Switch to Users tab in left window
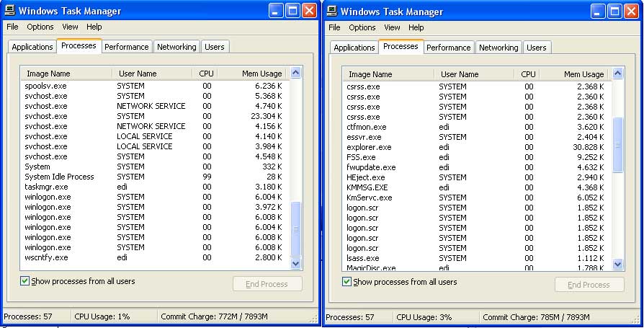Image resolution: width=644 pixels, height=328 pixels. (x=215, y=47)
